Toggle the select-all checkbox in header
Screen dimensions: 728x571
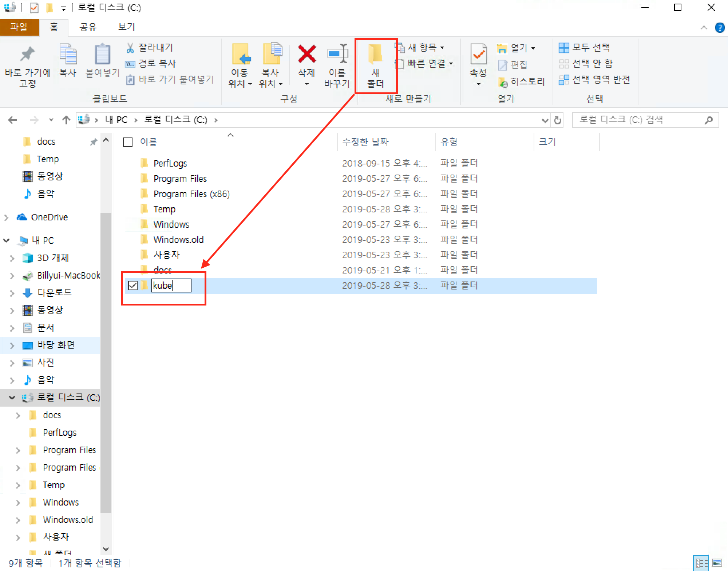(128, 142)
